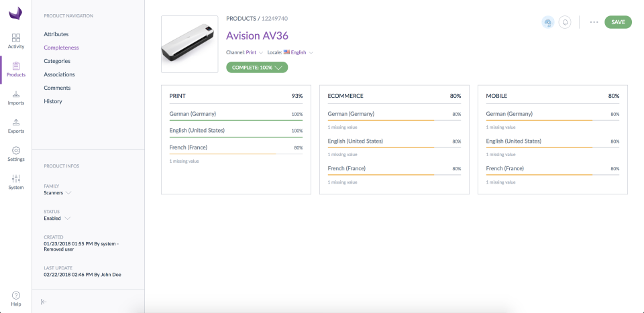Go to the Imports section
The width and height of the screenshot is (644, 313).
click(15, 98)
